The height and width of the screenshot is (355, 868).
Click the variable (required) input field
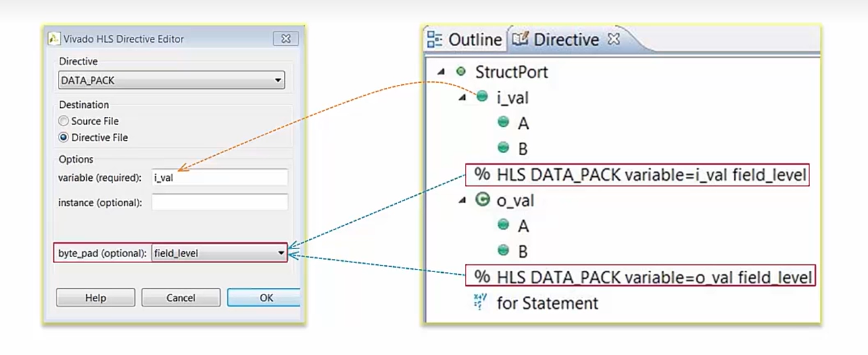click(x=220, y=177)
